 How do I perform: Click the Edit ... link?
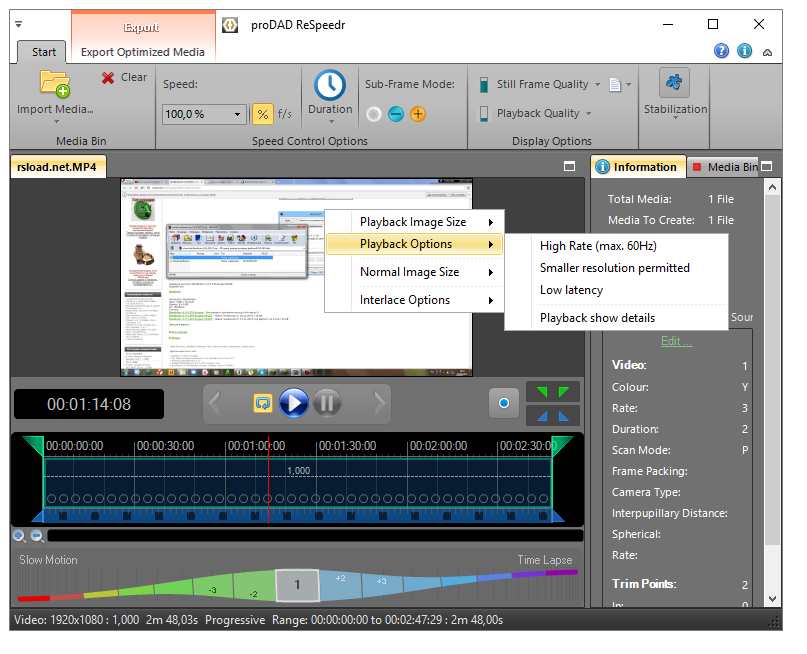(x=676, y=341)
